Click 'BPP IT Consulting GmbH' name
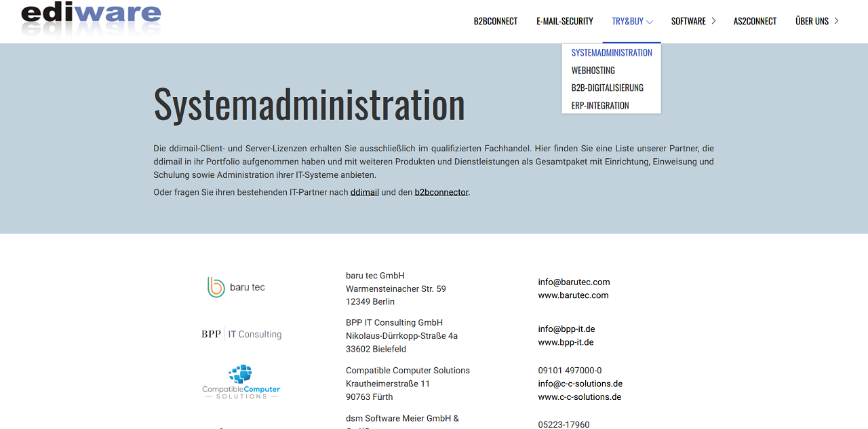 395,322
